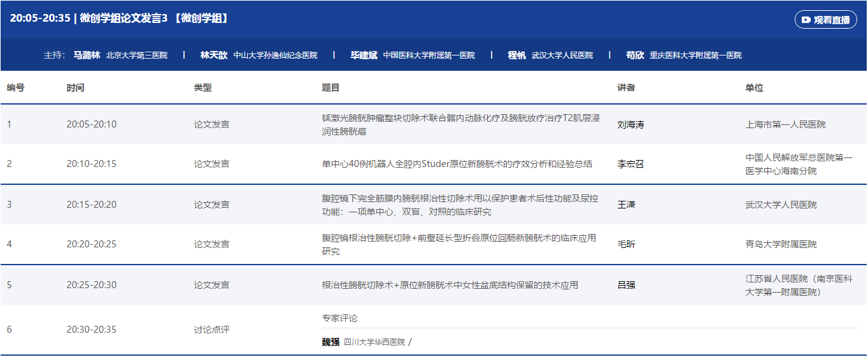Select moderator 苟欣 in the host bar
This screenshot has height=357, width=868.
click(x=634, y=55)
